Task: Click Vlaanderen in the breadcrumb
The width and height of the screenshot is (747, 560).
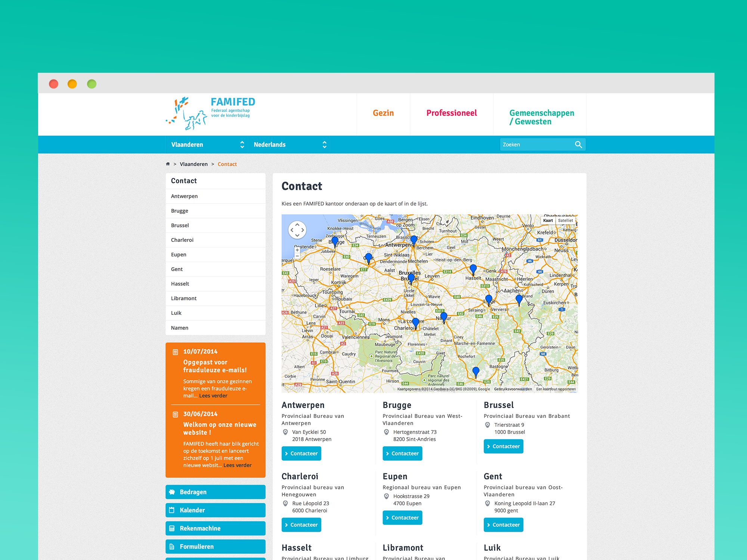Action: pyautogui.click(x=194, y=164)
